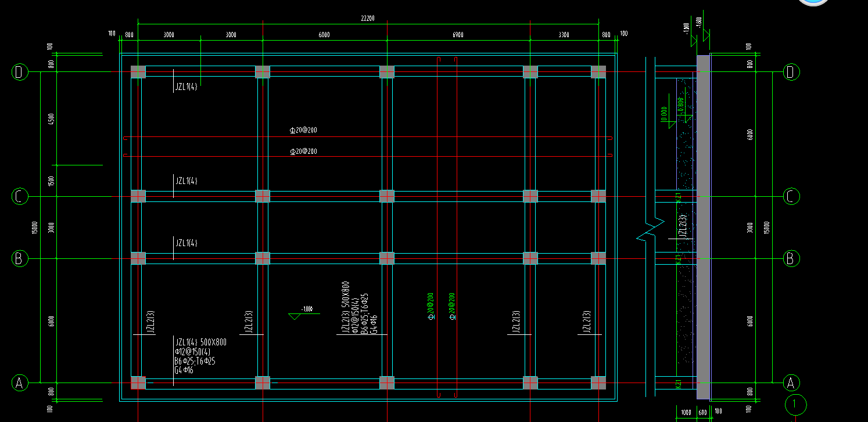Click the 6900 span dimension text
The width and height of the screenshot is (868, 422).
pos(458,35)
